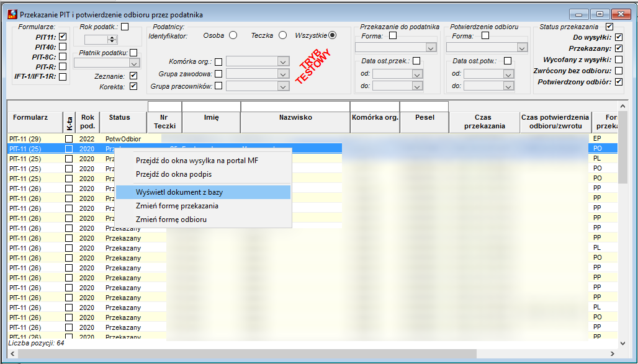Enable the PIT-8C form checkbox
The width and height of the screenshot is (638, 364).
[63, 56]
